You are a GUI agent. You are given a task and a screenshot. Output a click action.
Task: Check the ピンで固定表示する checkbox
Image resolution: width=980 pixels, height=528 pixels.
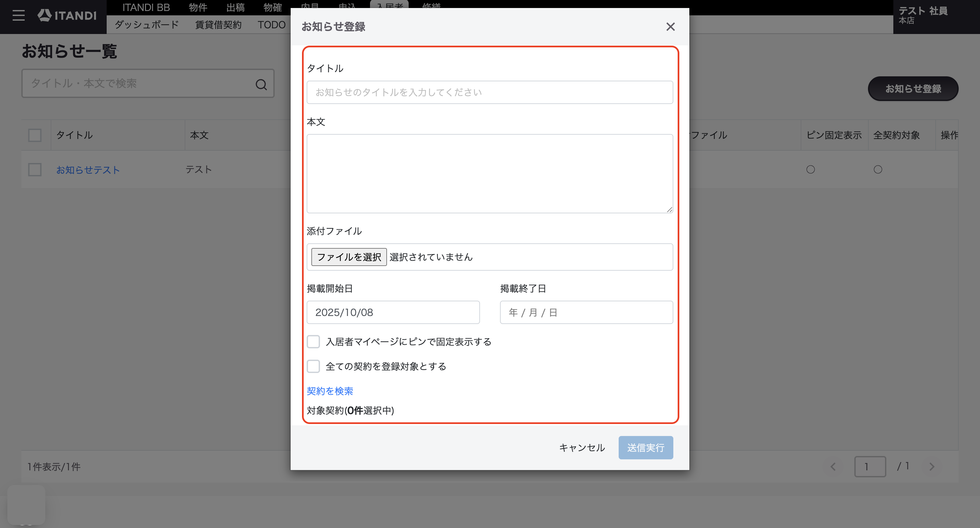point(313,342)
